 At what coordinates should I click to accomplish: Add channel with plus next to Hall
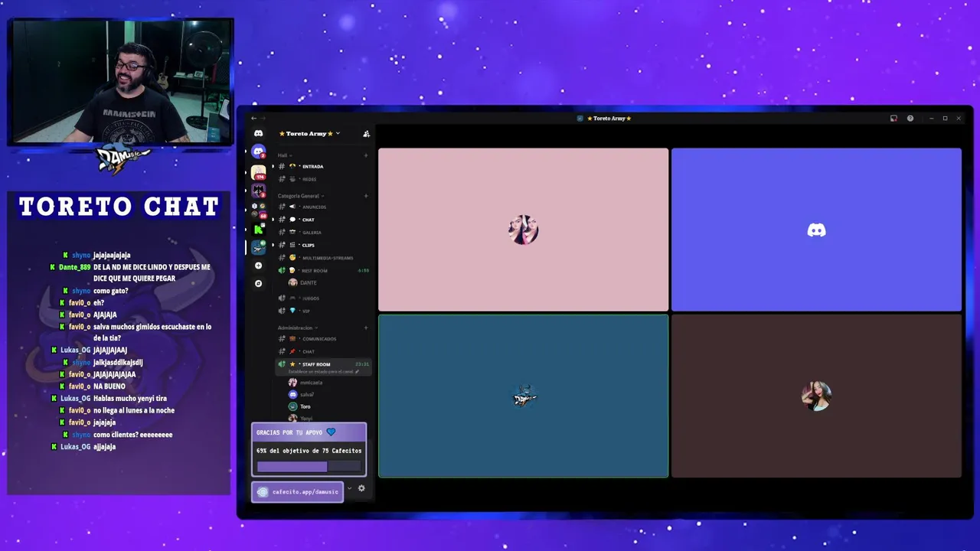coord(366,155)
